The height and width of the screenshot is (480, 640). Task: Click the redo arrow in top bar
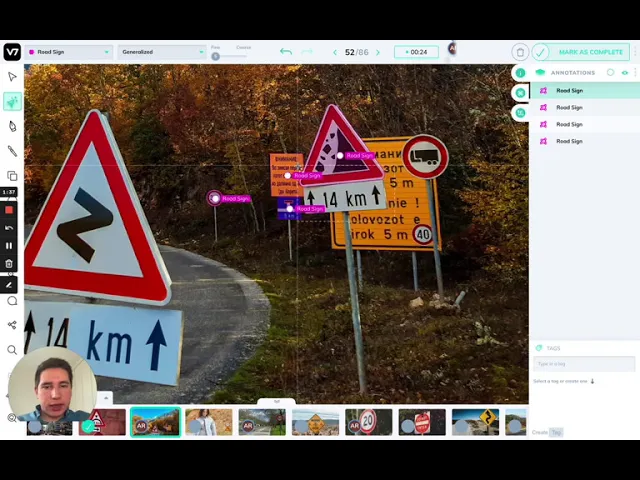307,52
